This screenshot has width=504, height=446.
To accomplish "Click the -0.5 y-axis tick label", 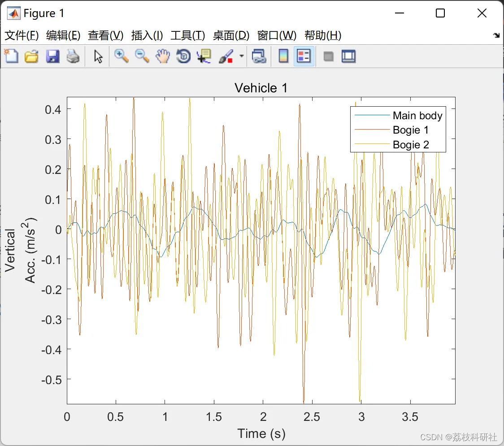I will click(x=52, y=380).
